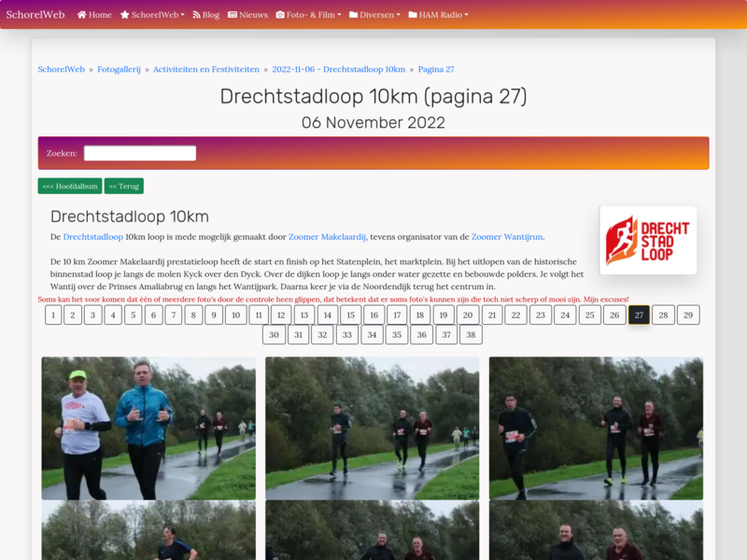
Task: Go to gallery page 35
Action: point(397,334)
